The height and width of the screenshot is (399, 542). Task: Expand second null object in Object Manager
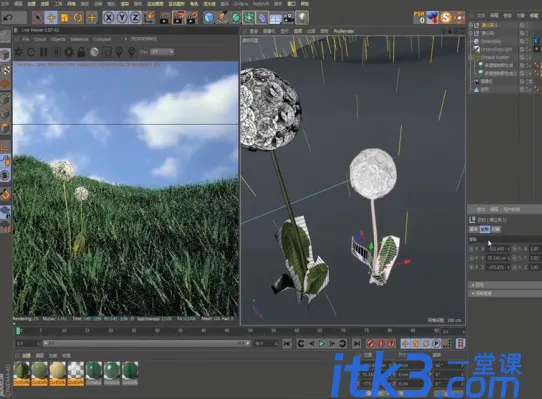click(470, 33)
